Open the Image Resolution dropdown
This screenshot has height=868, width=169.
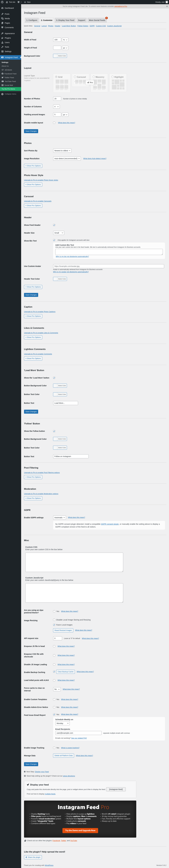click(x=67, y=158)
